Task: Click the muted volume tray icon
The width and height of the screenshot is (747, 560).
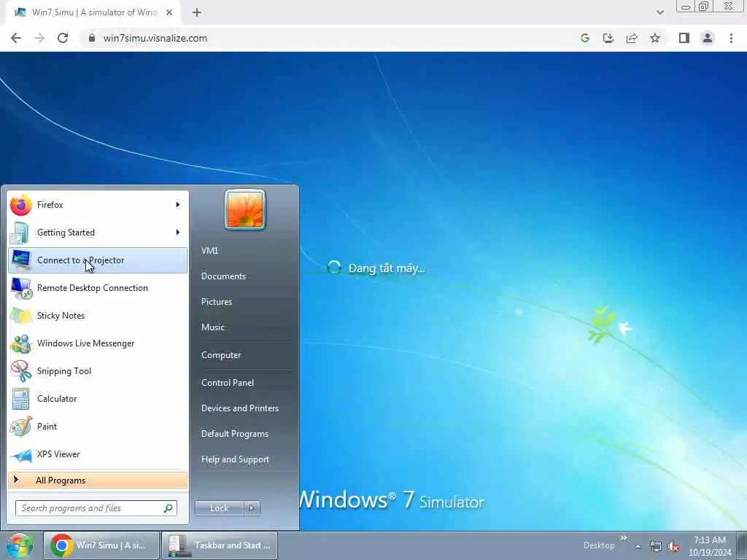Action: [x=673, y=547]
